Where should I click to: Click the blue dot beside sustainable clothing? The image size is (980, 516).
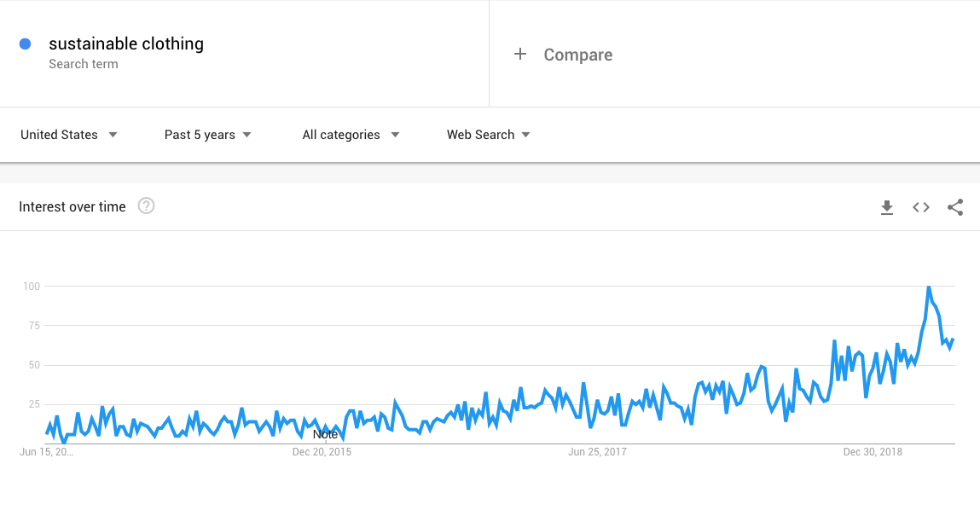[25, 43]
